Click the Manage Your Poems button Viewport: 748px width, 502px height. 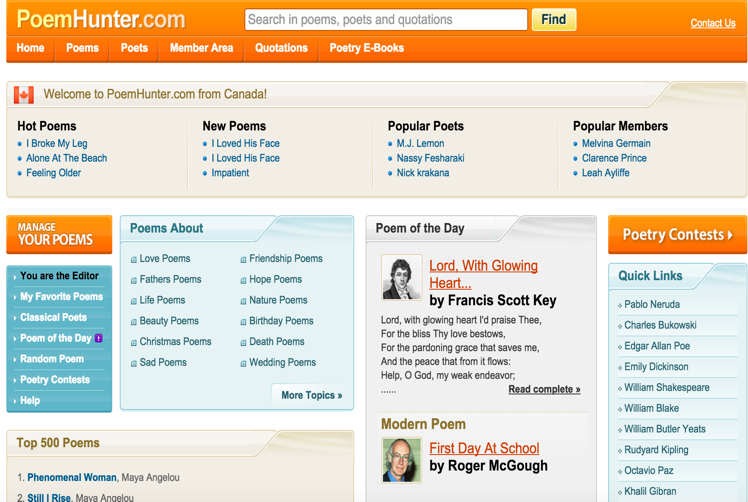click(59, 234)
